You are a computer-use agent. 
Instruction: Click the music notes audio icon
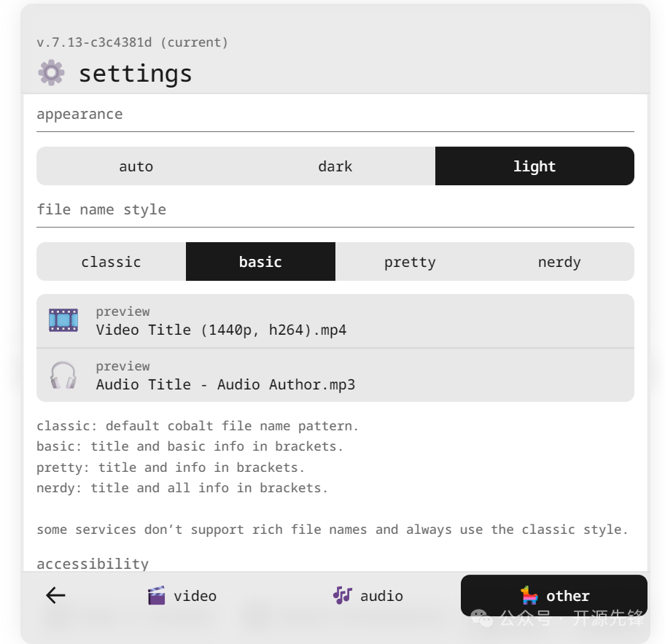tap(342, 595)
